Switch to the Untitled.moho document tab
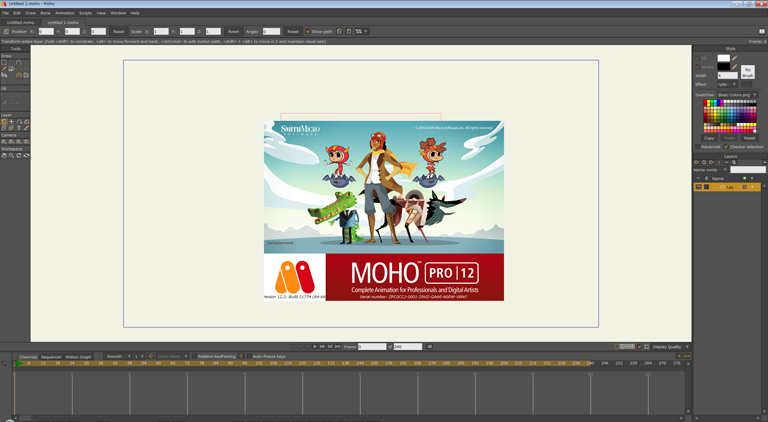The width and height of the screenshot is (768, 422). pyautogui.click(x=21, y=23)
